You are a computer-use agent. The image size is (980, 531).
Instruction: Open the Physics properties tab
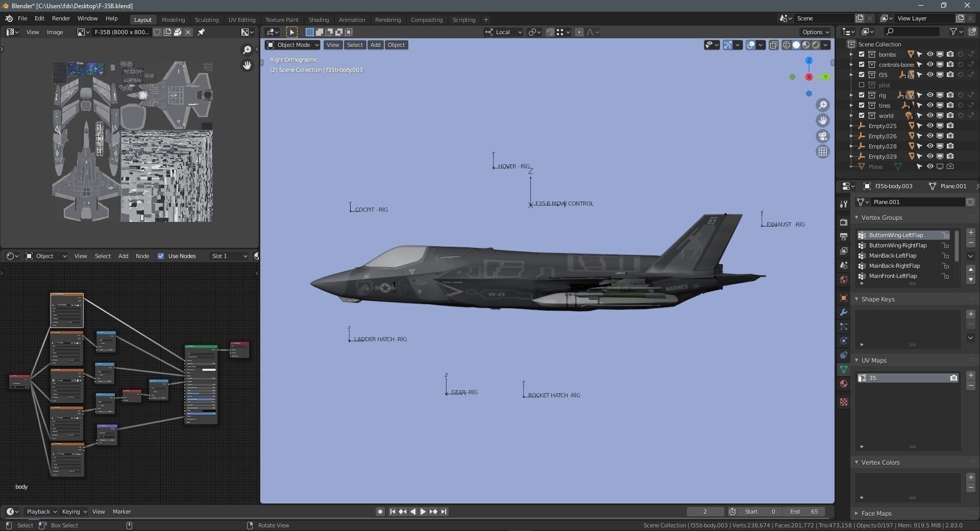[x=844, y=341]
